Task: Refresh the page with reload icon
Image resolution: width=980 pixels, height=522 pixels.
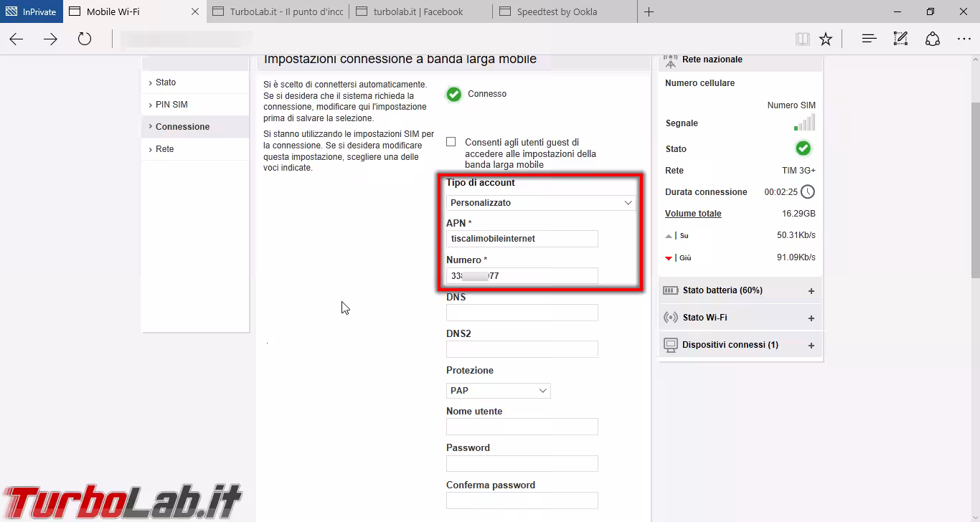Action: coord(85,39)
